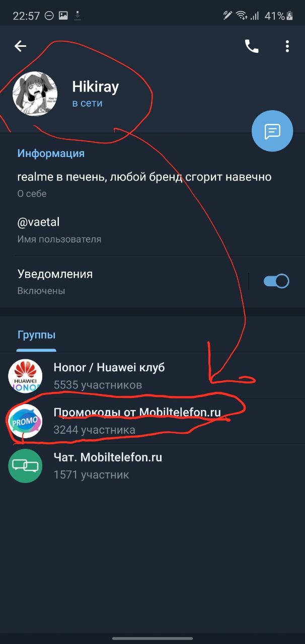The height and width of the screenshot is (644, 305).
Task: Toggle the Уведомления notifications switch
Action: pyautogui.click(x=276, y=281)
